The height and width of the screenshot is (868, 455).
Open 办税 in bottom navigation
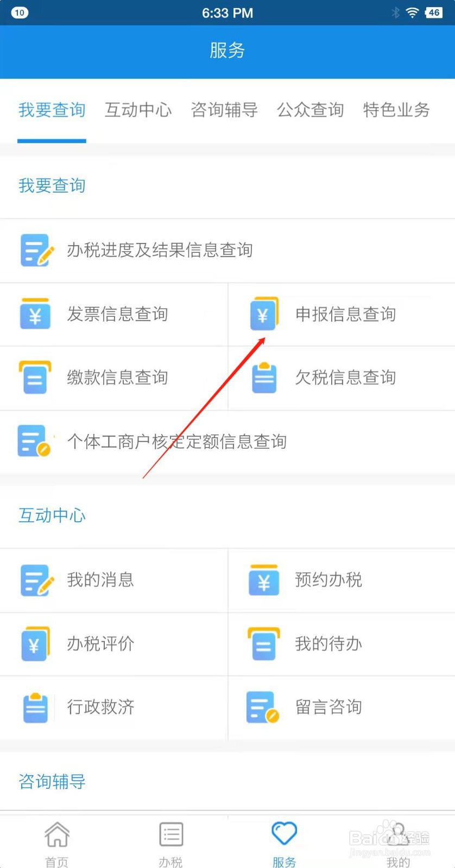[171, 844]
